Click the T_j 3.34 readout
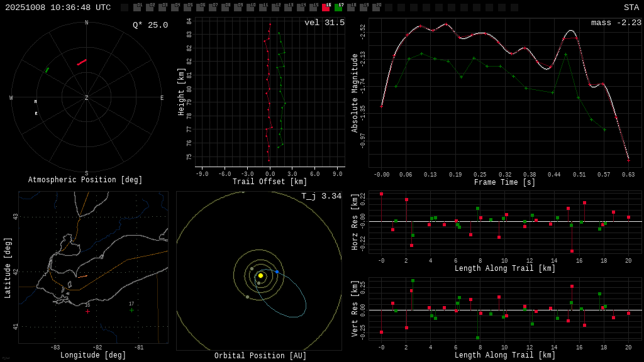Image resolution: width=644 pixels, height=362 pixels. [x=321, y=196]
